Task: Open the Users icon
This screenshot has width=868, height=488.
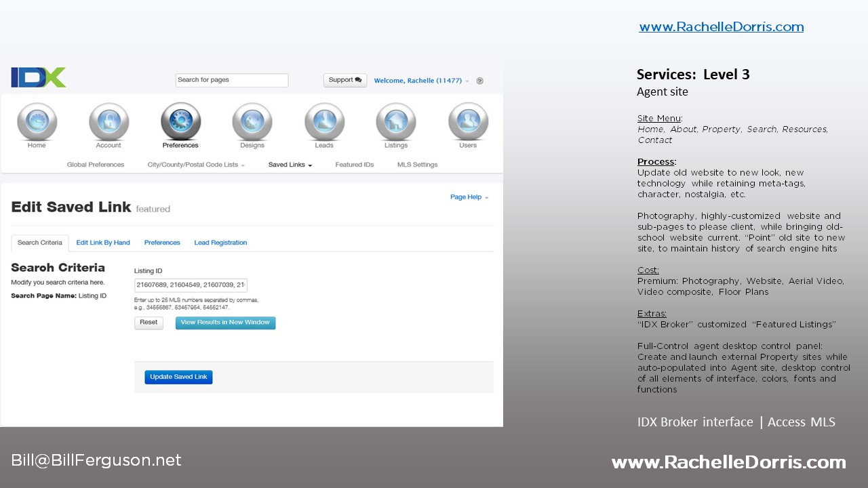Action: tap(468, 122)
